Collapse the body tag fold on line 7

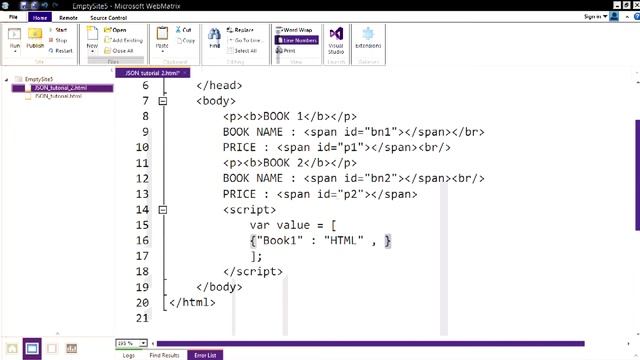(163, 101)
